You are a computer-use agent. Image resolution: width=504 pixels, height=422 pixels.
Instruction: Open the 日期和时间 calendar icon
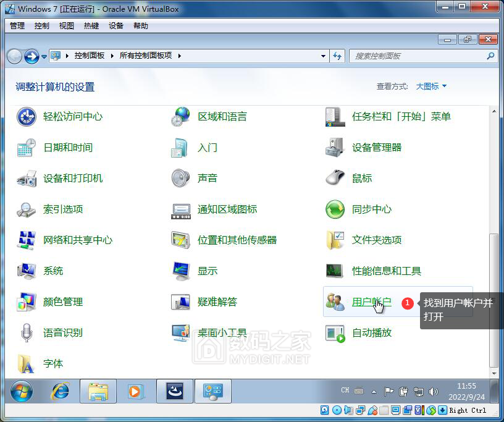click(x=27, y=148)
